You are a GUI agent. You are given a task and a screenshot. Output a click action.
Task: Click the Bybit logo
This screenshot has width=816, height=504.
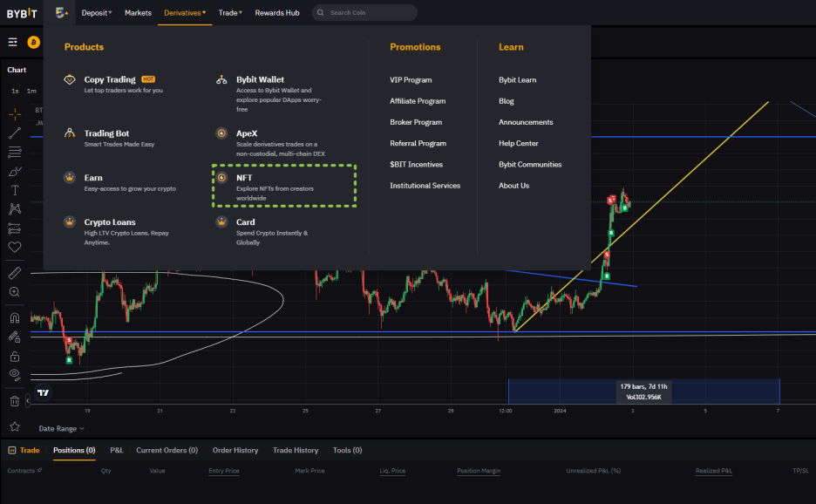coord(22,13)
